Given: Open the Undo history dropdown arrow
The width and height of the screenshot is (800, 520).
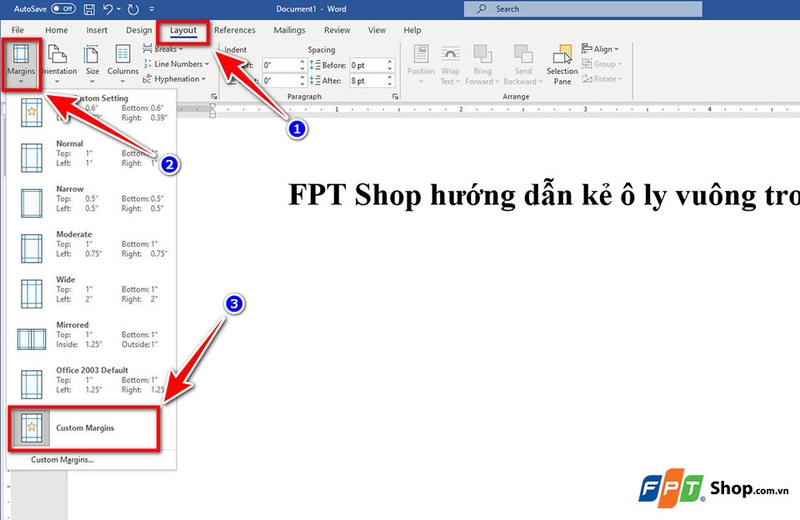Looking at the screenshot, I should point(119,9).
